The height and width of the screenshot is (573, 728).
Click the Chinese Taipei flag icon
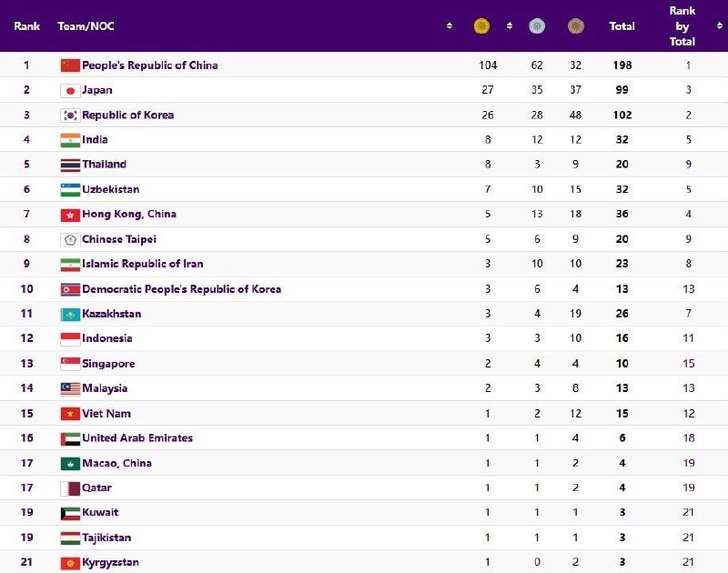point(70,239)
